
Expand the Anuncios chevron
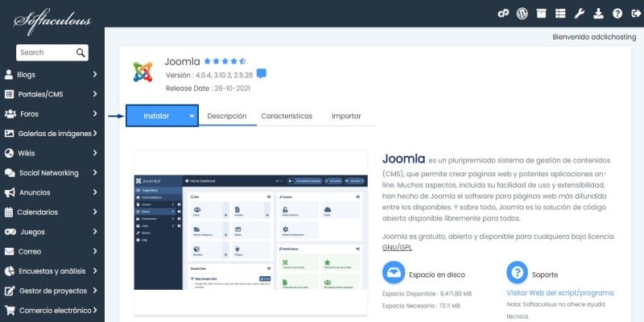point(95,192)
